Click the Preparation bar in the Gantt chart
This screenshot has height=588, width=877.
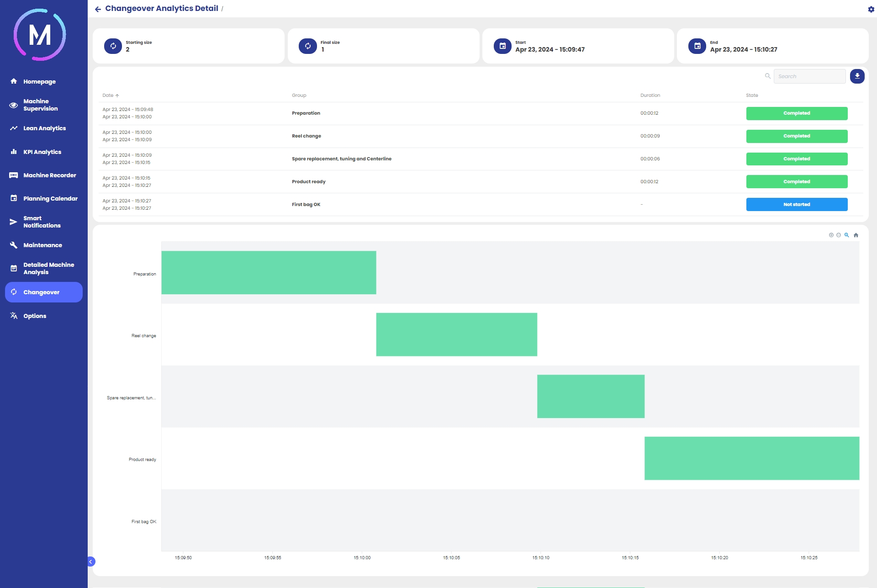[269, 273]
